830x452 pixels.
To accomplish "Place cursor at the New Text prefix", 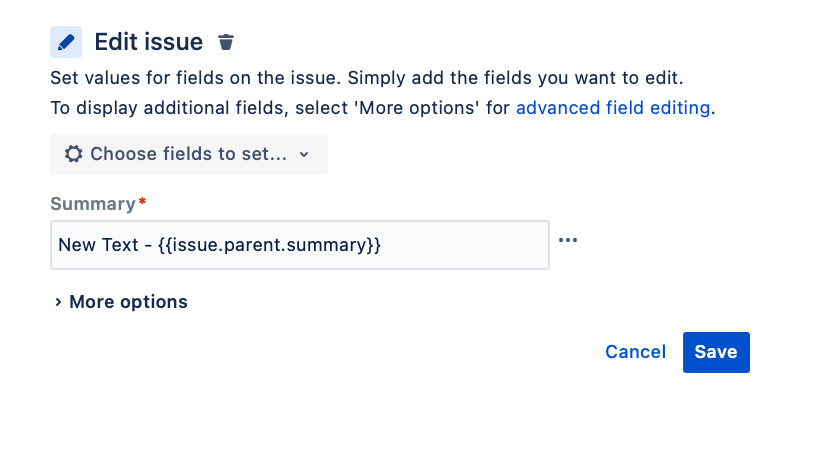I will 98,245.
